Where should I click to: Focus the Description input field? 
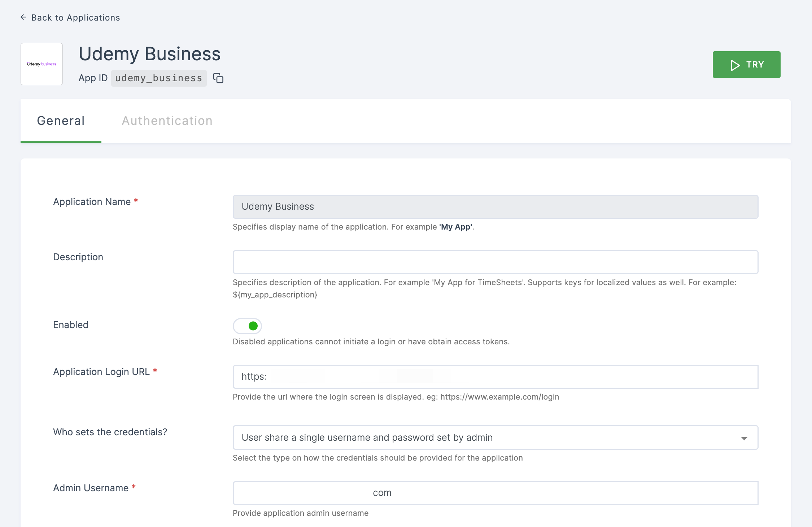[x=496, y=262]
